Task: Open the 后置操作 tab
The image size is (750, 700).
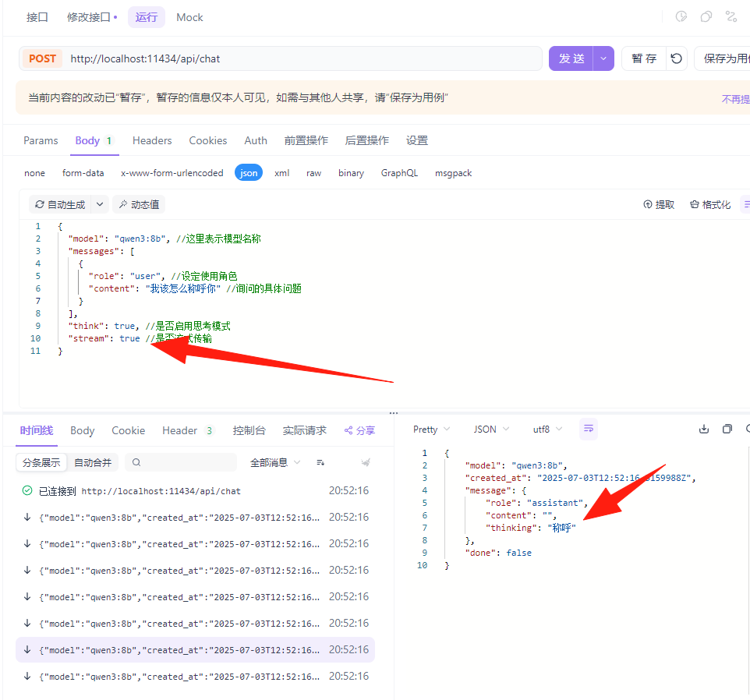Action: (x=367, y=140)
